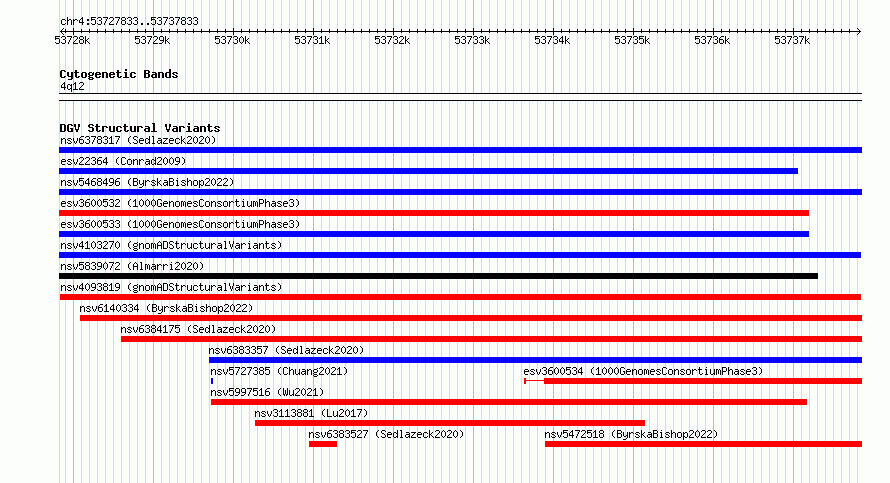
Task: Click the tiny blue nsv5727385 marker
Action: point(212,381)
